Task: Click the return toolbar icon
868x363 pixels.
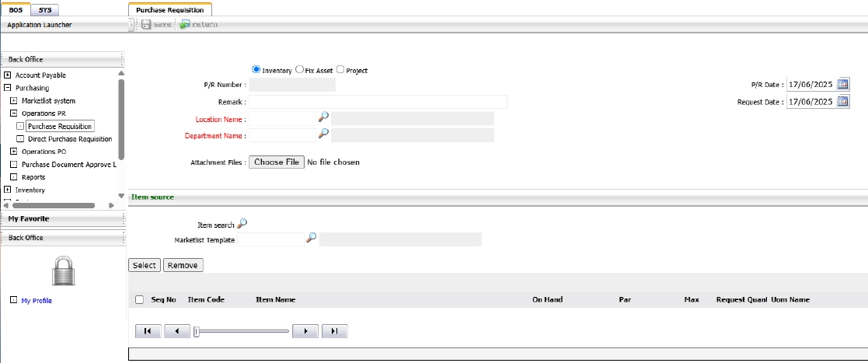Action: [x=185, y=25]
